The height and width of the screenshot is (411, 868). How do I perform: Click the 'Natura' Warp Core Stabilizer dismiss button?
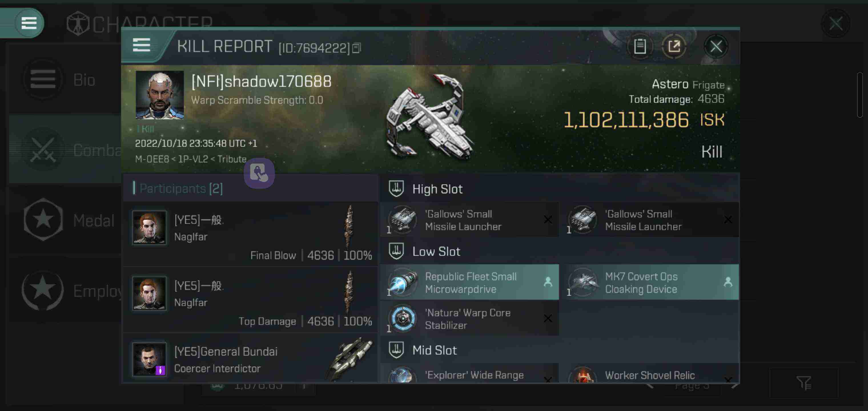pyautogui.click(x=548, y=318)
